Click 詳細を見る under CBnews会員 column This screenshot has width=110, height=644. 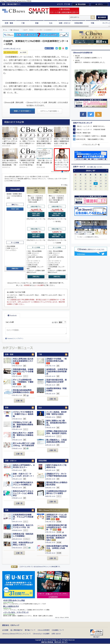point(15,269)
